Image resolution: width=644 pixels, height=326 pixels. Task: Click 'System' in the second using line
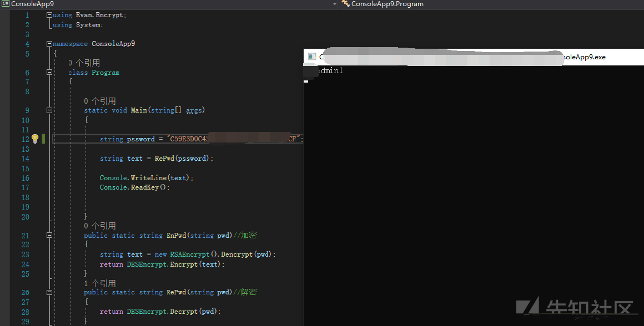88,24
